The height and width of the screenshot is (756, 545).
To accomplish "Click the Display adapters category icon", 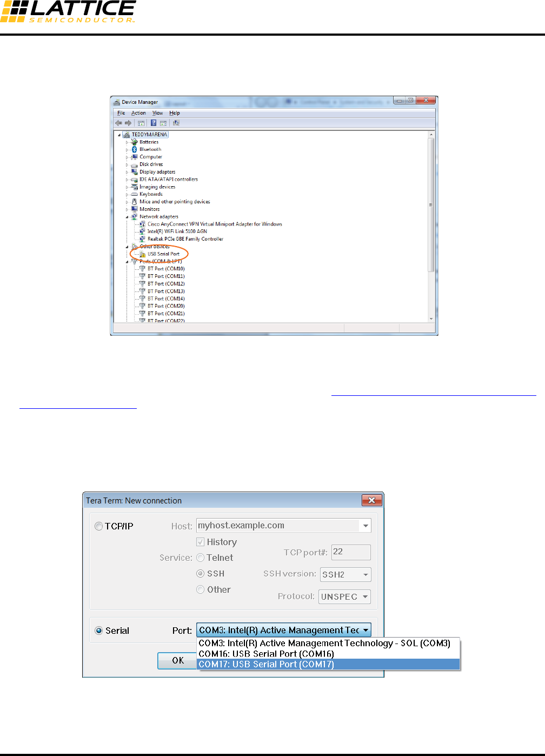I will click(135, 172).
